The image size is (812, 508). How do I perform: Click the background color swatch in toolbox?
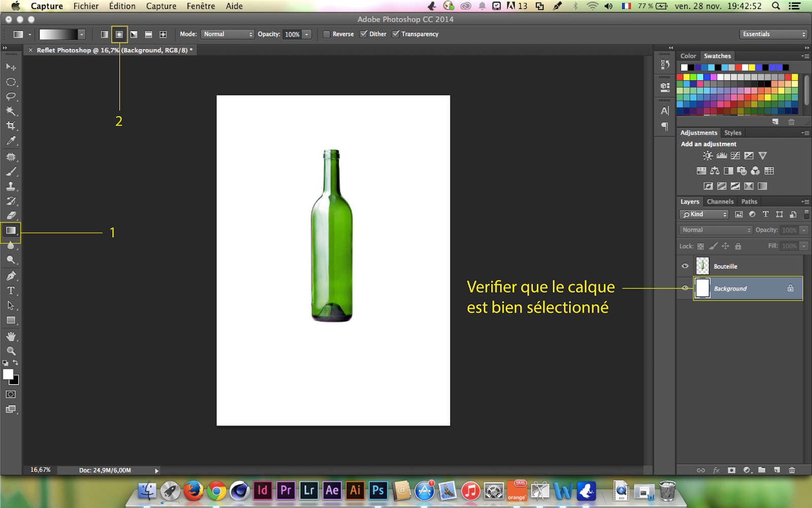(16, 382)
